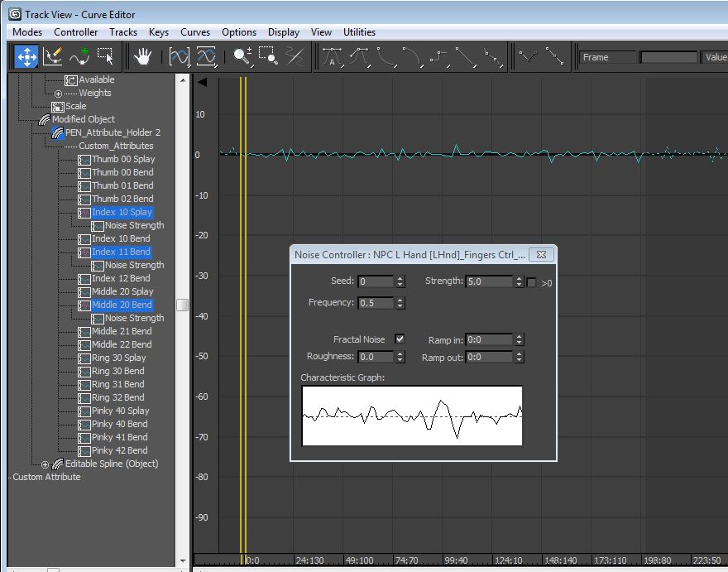
Task: Increase Roughness using its spinner arrow
Action: pyautogui.click(x=400, y=353)
